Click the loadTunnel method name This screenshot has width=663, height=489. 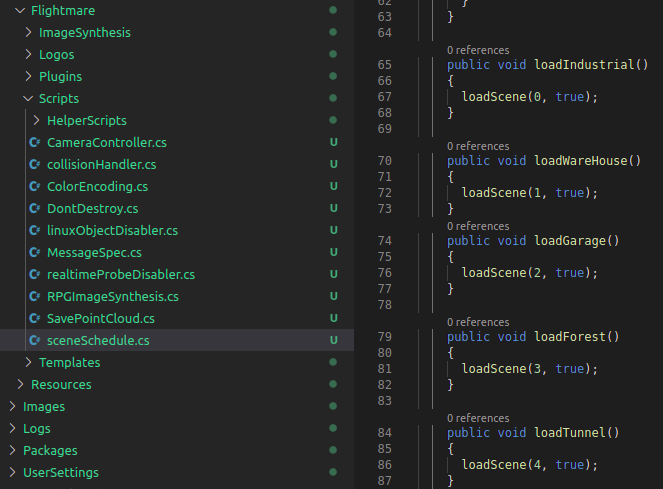[x=570, y=433]
